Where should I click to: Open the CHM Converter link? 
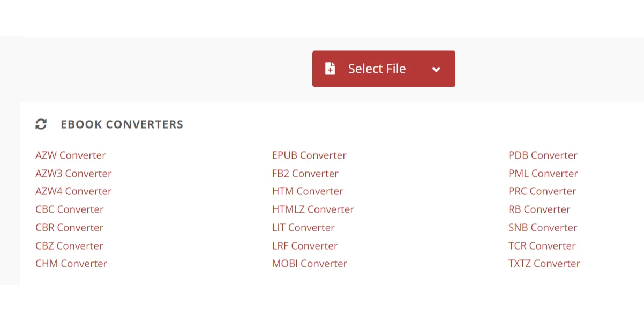pyautogui.click(x=71, y=264)
